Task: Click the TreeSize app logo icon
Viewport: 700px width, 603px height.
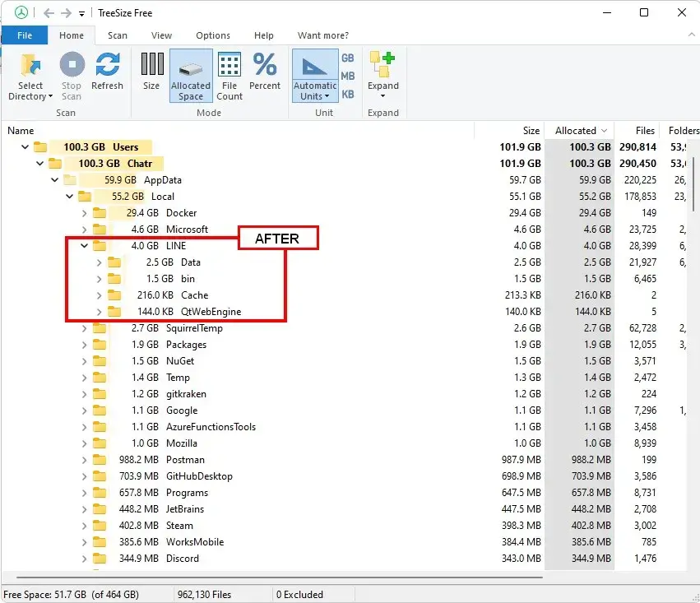Action: [x=21, y=12]
